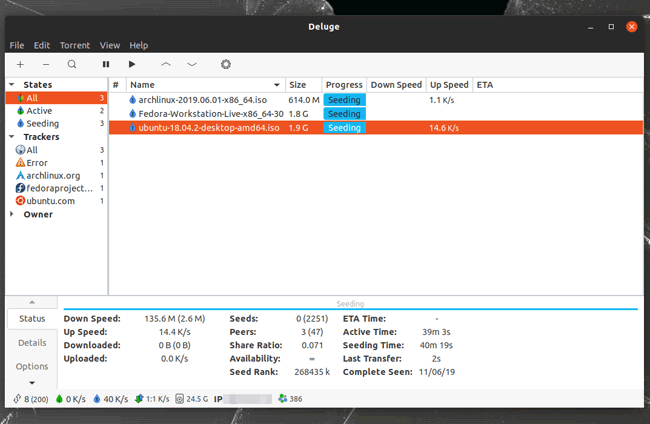Click the Remove torrent minus icon
Image resolution: width=650 pixels, height=424 pixels.
point(45,64)
